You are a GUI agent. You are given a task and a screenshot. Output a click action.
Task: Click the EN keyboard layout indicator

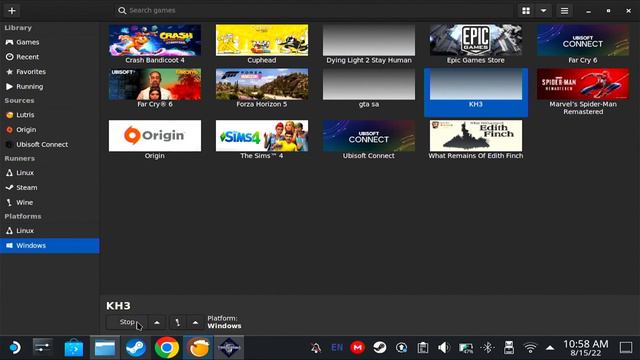coord(337,348)
